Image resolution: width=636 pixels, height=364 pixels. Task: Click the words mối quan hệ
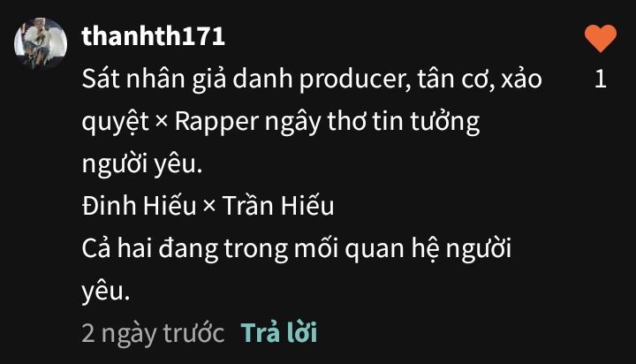point(367,248)
